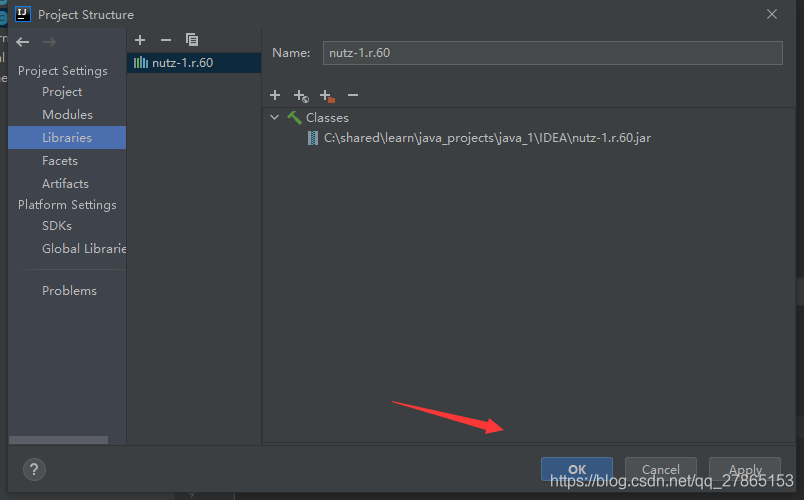This screenshot has width=804, height=500.
Task: Open the Global Libraries settings
Action: point(84,249)
